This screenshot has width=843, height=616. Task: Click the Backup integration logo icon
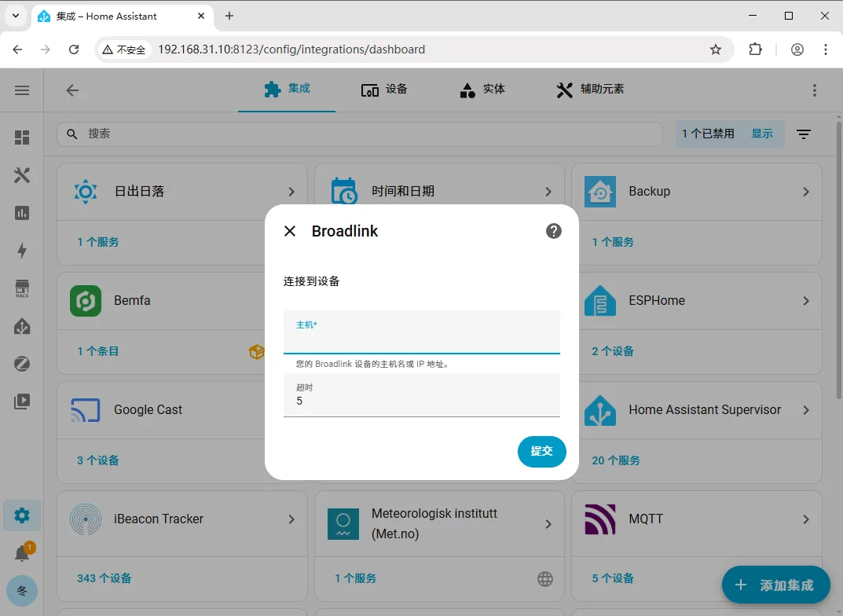click(x=600, y=192)
